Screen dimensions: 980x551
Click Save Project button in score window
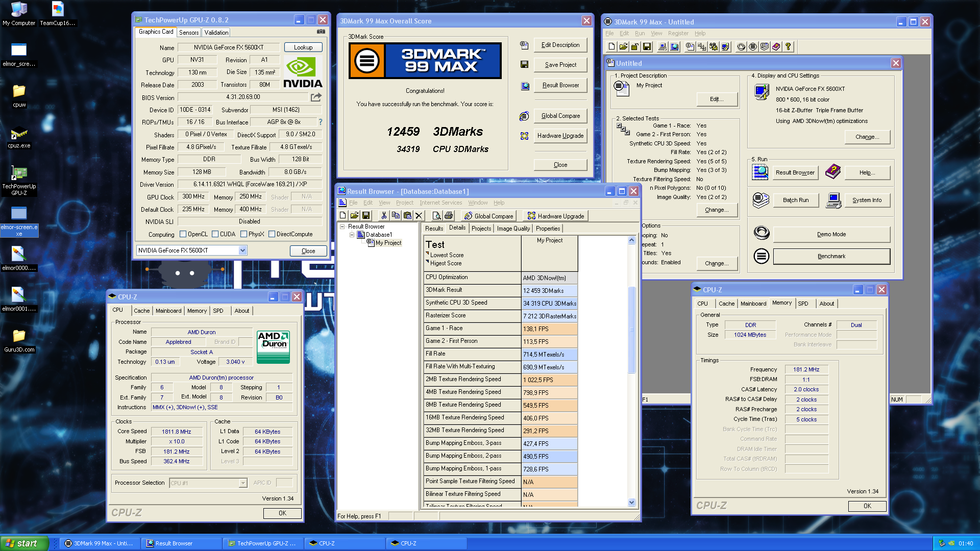click(560, 65)
